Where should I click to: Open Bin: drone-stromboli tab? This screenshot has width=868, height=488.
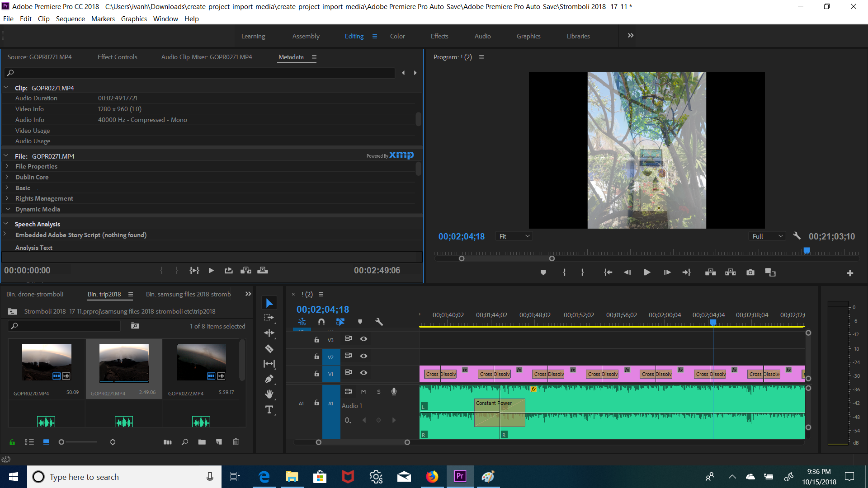(x=35, y=294)
